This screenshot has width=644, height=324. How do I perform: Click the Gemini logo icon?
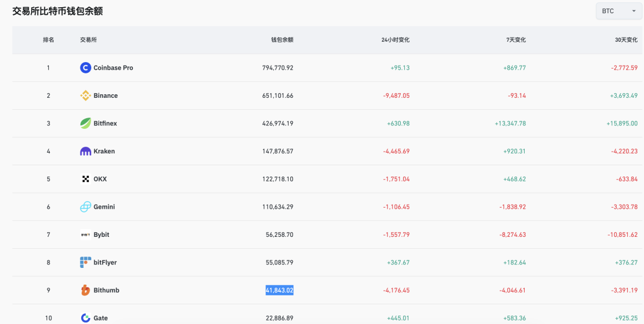85,207
